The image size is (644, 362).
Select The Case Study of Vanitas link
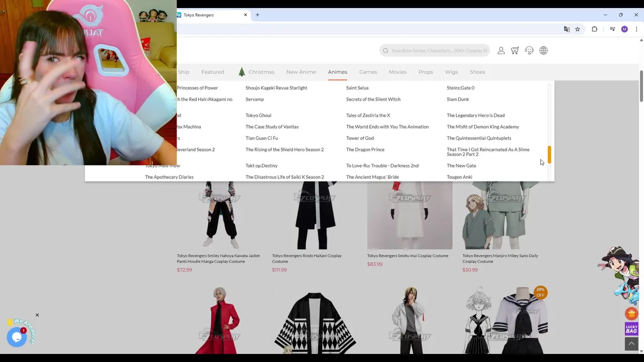[272, 127]
